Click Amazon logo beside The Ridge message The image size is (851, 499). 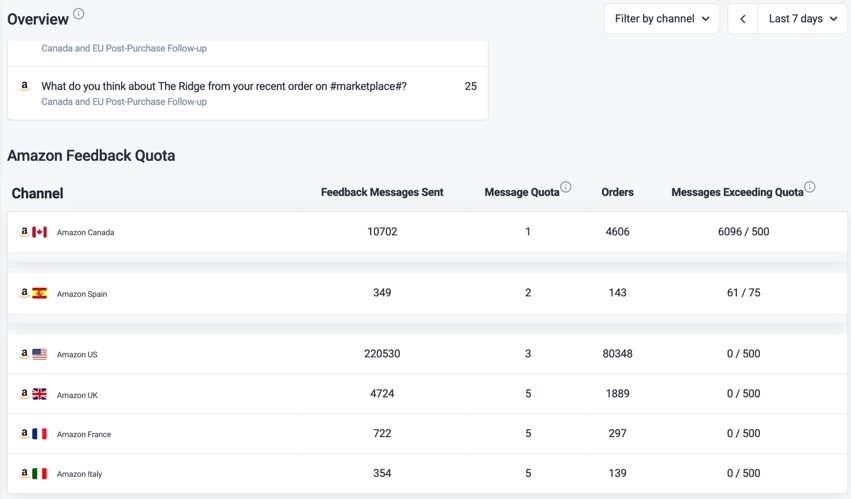[24, 86]
